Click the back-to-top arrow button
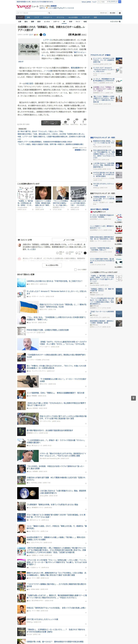This screenshot has height=644, width=138. 133,398
